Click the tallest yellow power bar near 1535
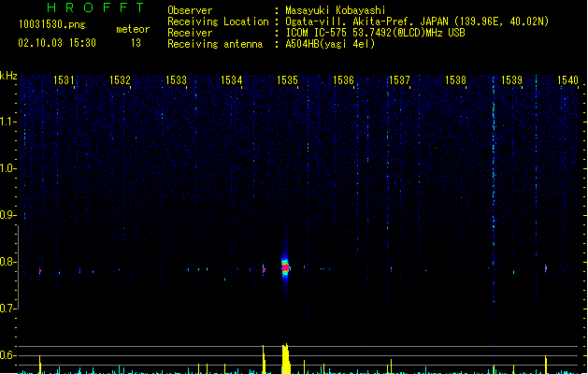The height and width of the screenshot is (374, 588). tap(286, 359)
